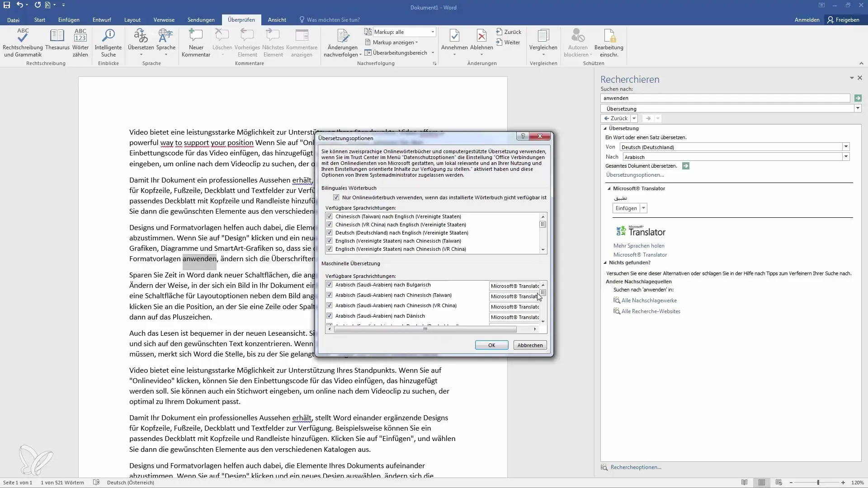Switch to Layout ribbon tab

coord(132,20)
